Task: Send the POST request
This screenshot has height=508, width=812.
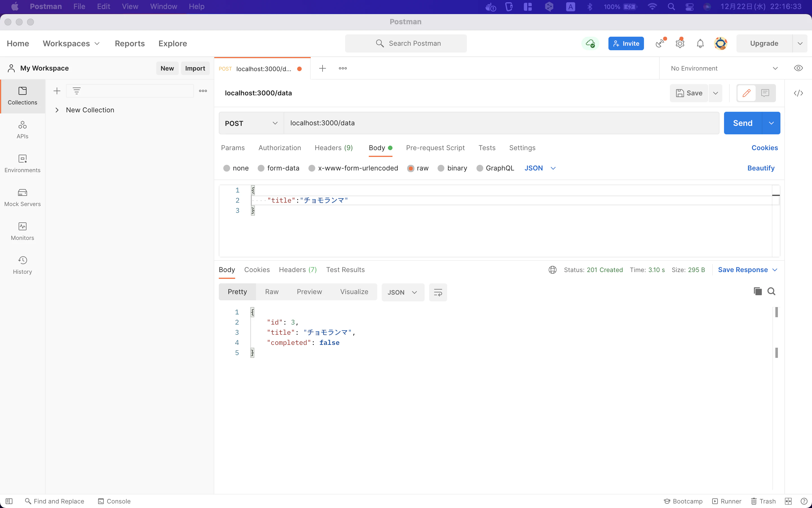Action: [743, 123]
